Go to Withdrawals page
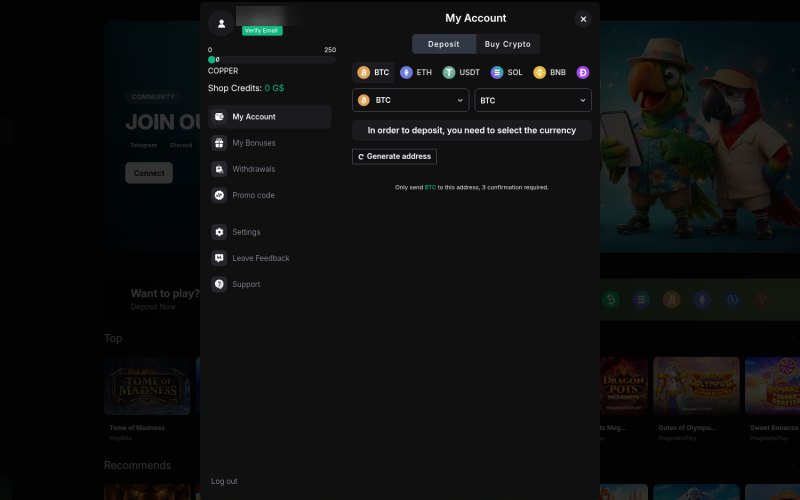 click(x=269, y=169)
